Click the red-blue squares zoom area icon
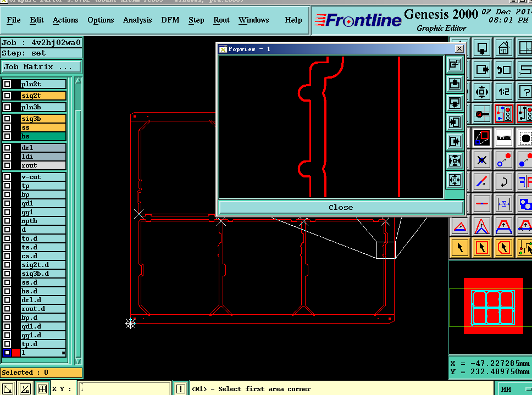This screenshot has width=532, height=395. (482, 138)
